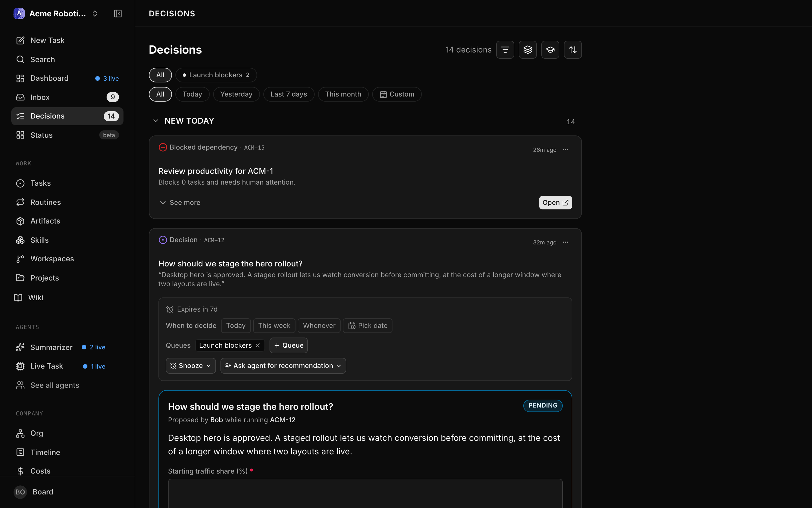The height and width of the screenshot is (508, 812).
Task: Select the All queue chip
Action: pos(160,75)
